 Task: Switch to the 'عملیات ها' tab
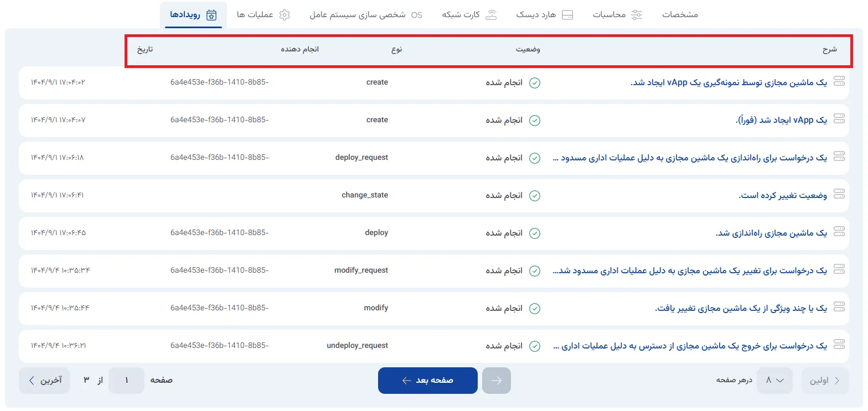263,15
